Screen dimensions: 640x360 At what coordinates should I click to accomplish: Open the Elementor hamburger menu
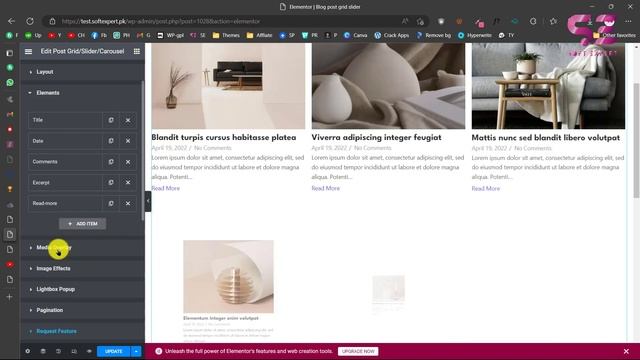[28, 51]
